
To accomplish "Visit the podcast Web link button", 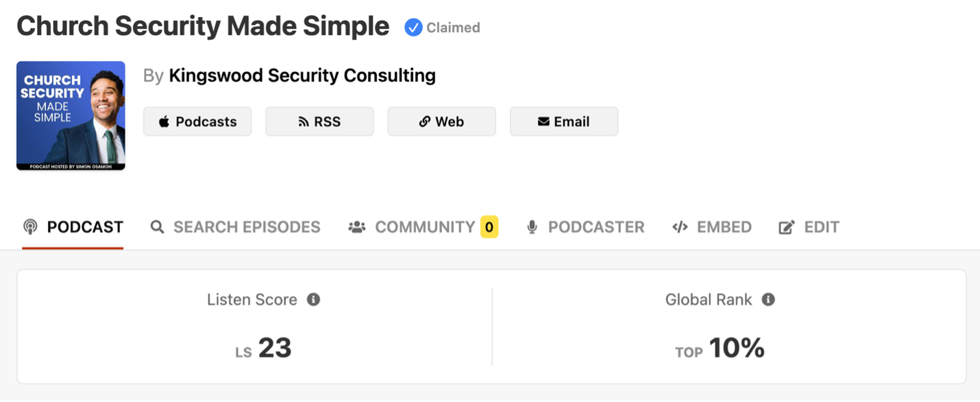I will click(441, 121).
